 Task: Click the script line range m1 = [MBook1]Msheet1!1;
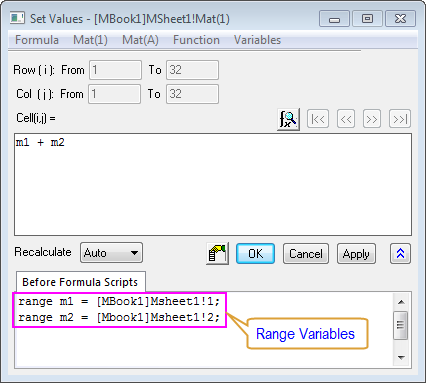(x=119, y=302)
